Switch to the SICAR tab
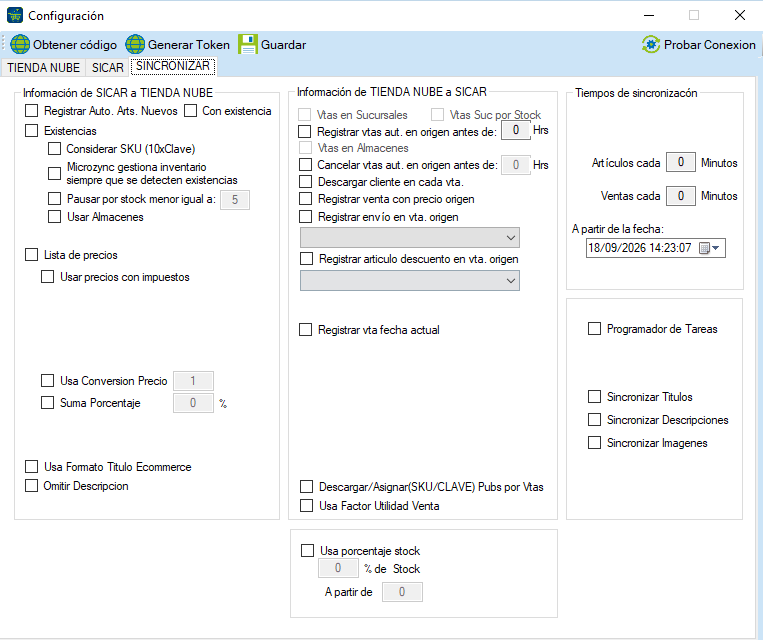 (108, 68)
